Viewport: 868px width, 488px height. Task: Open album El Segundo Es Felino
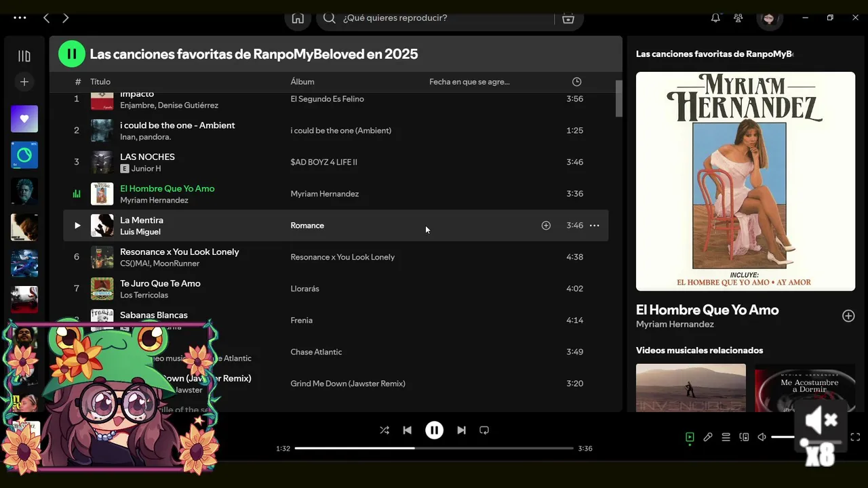[327, 99]
